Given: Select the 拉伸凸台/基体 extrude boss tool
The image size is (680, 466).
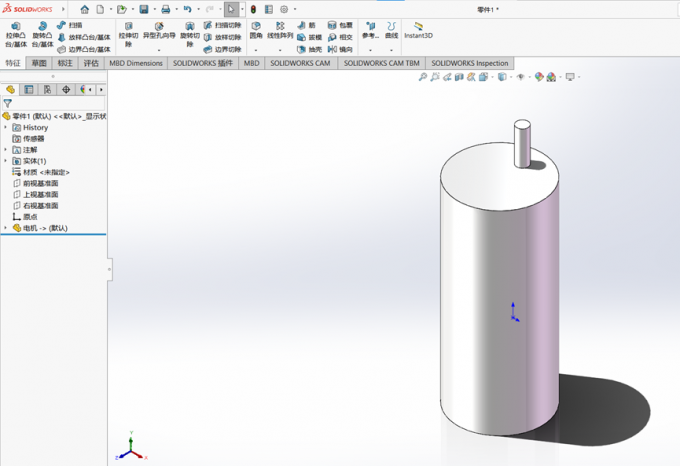Looking at the screenshot, I should click(x=16, y=35).
